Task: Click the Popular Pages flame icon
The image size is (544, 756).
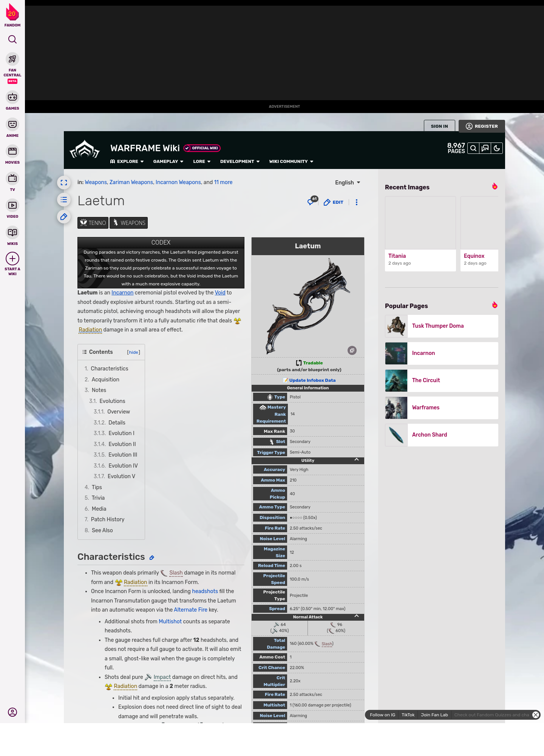Action: click(495, 305)
